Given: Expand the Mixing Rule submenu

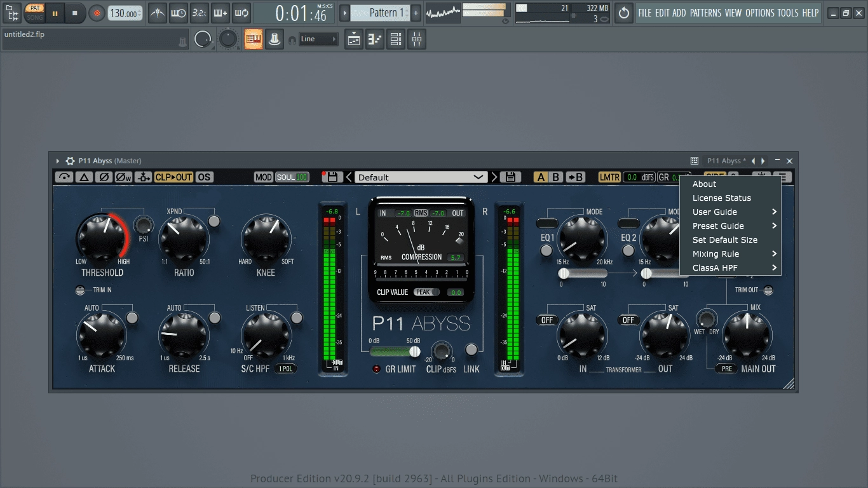Looking at the screenshot, I should [x=730, y=254].
